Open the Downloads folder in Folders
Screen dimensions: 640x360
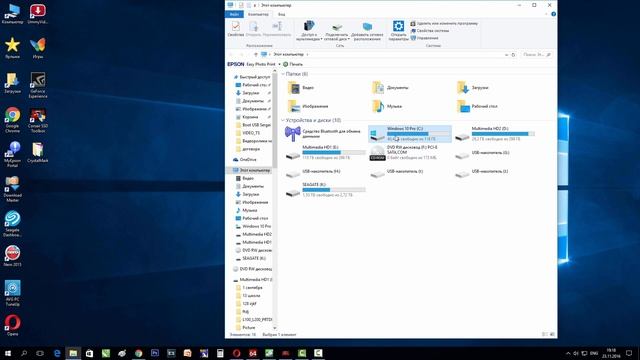tap(473, 88)
